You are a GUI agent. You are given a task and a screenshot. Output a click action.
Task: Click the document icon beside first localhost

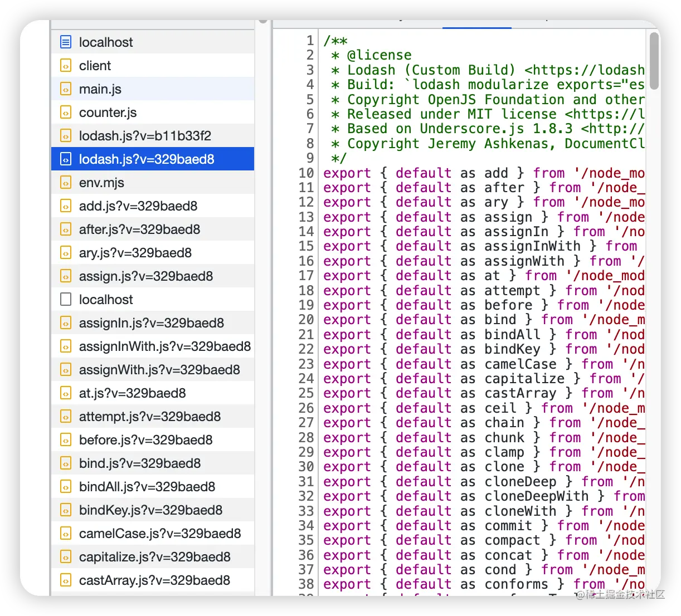(x=66, y=42)
